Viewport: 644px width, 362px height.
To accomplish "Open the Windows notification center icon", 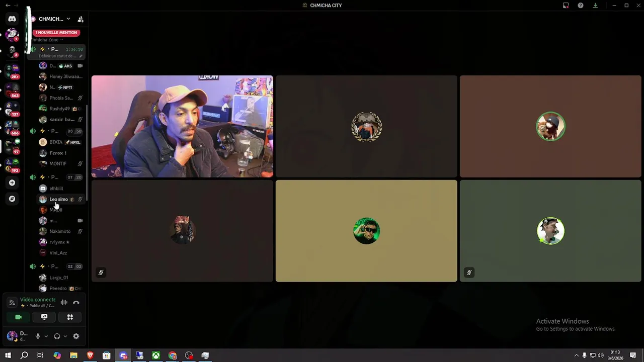I will pos(633,355).
